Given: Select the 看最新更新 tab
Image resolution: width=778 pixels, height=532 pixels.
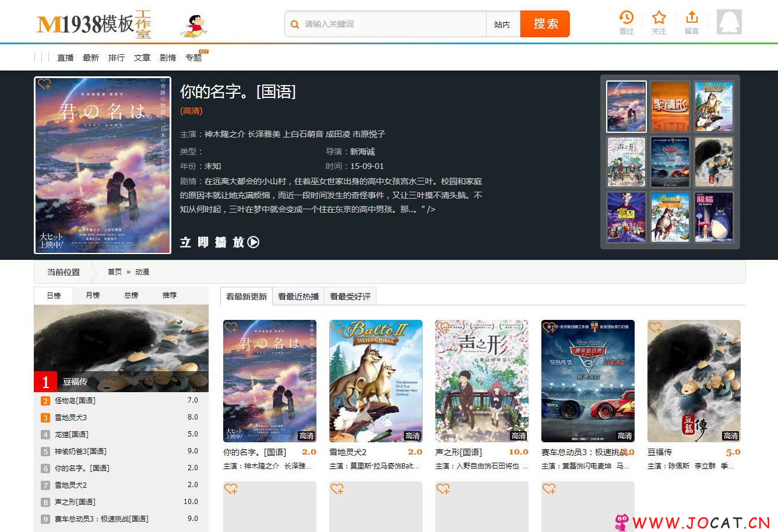Looking at the screenshot, I should pyautogui.click(x=247, y=297).
